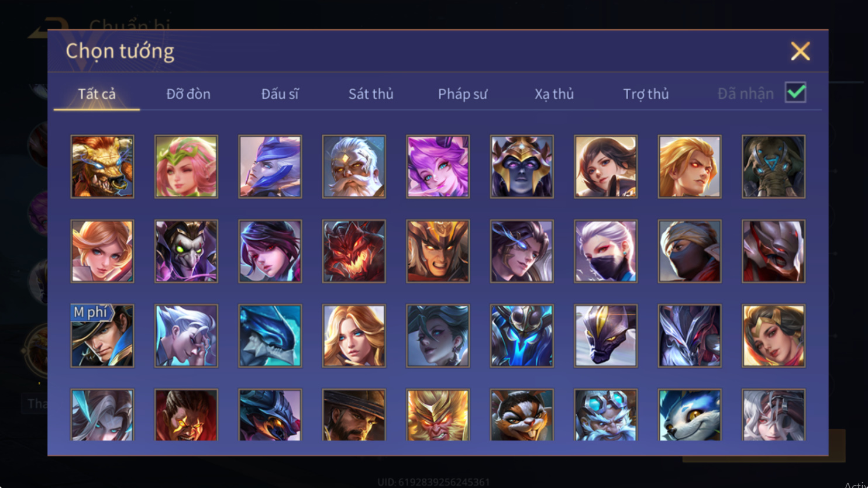Screen dimensions: 868x488
Task: Pick the pink-haired hero with green leaf crown
Action: point(186,167)
